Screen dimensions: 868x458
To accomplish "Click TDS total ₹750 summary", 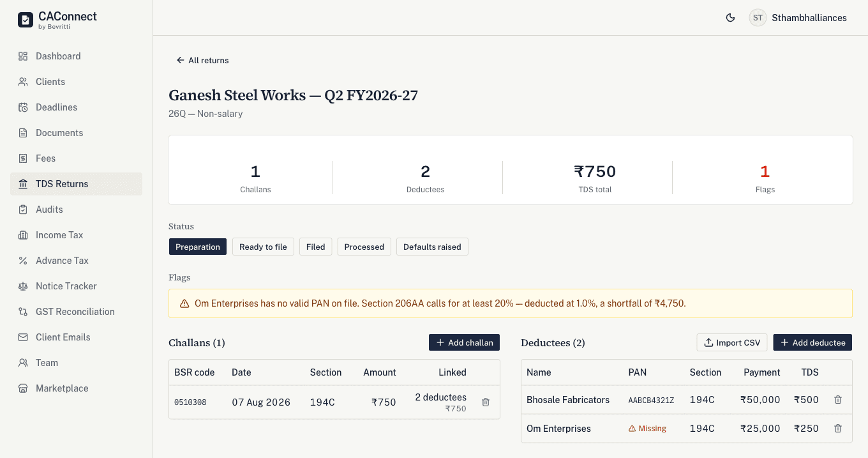I will point(595,177).
